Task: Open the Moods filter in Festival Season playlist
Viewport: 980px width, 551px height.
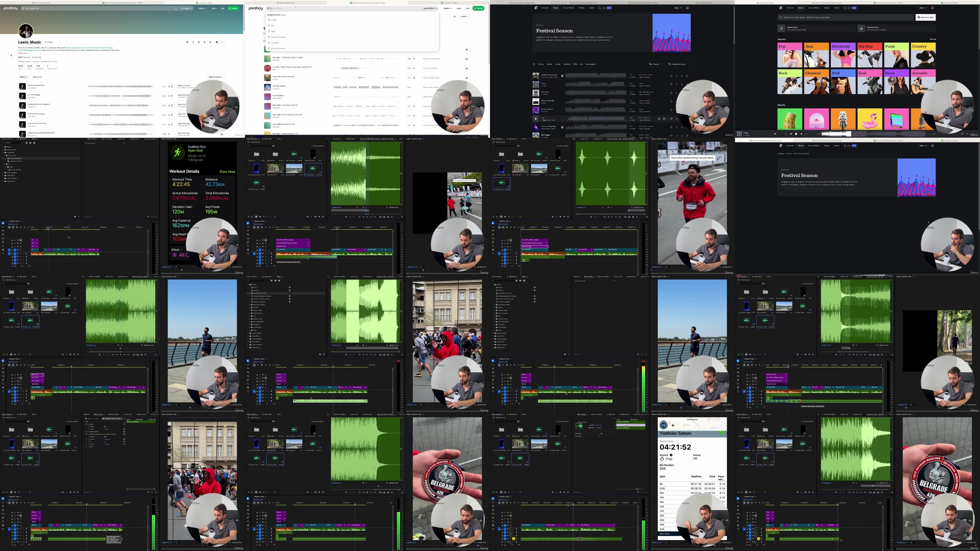Action: [549, 64]
